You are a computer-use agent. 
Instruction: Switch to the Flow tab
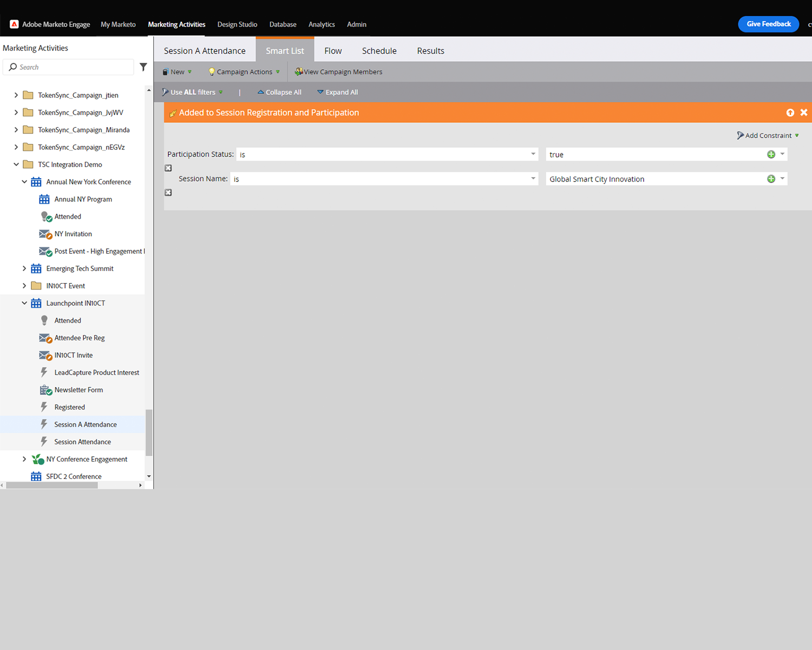click(x=333, y=51)
